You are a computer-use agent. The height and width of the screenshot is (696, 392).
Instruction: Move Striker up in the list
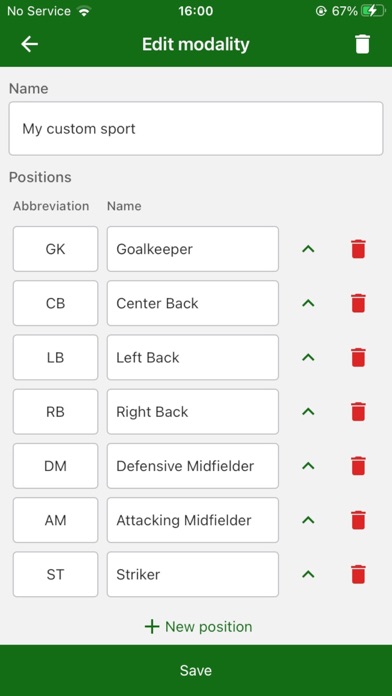click(308, 574)
